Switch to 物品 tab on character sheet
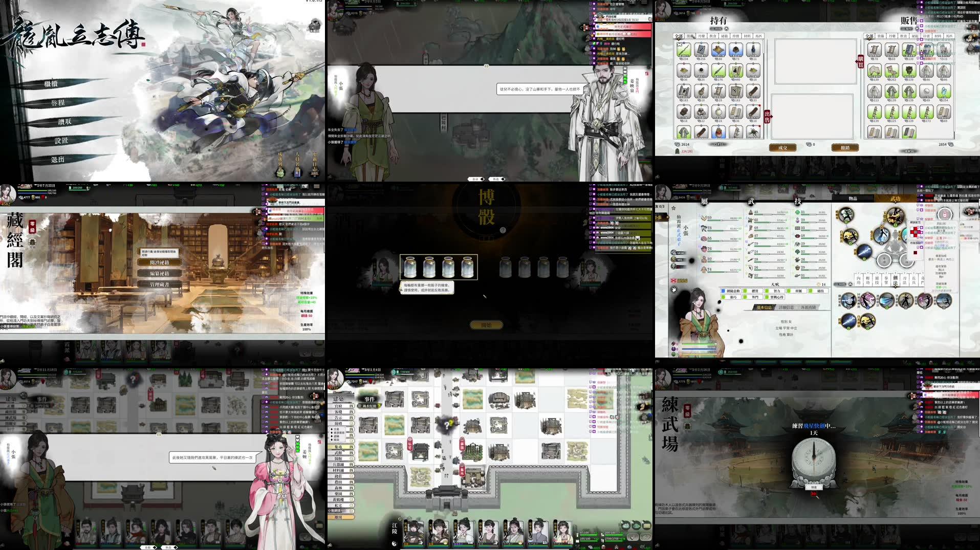980x550 pixels. (853, 199)
